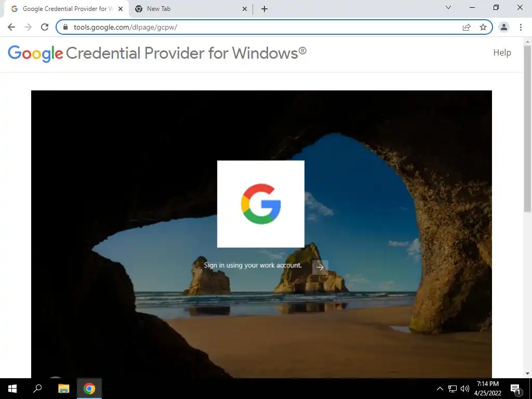Image resolution: width=532 pixels, height=399 pixels.
Task: Open Chrome's three-dot menu
Action: click(521, 27)
